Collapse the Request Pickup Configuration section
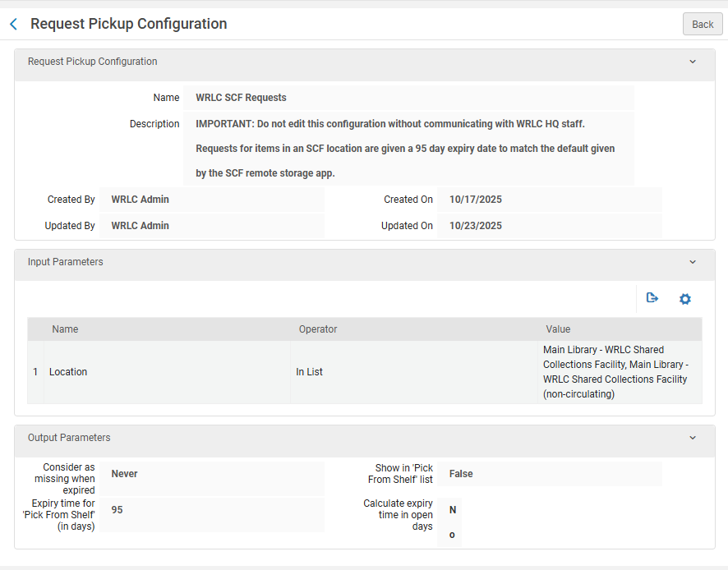The image size is (728, 570). pos(692,62)
